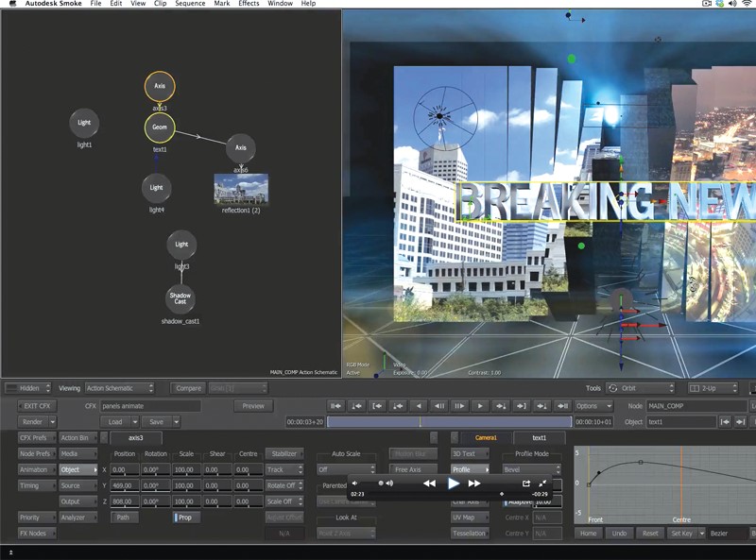Image resolution: width=756 pixels, height=560 pixels.
Task: Click the left arrow before Camera1 tab
Action: 455,437
